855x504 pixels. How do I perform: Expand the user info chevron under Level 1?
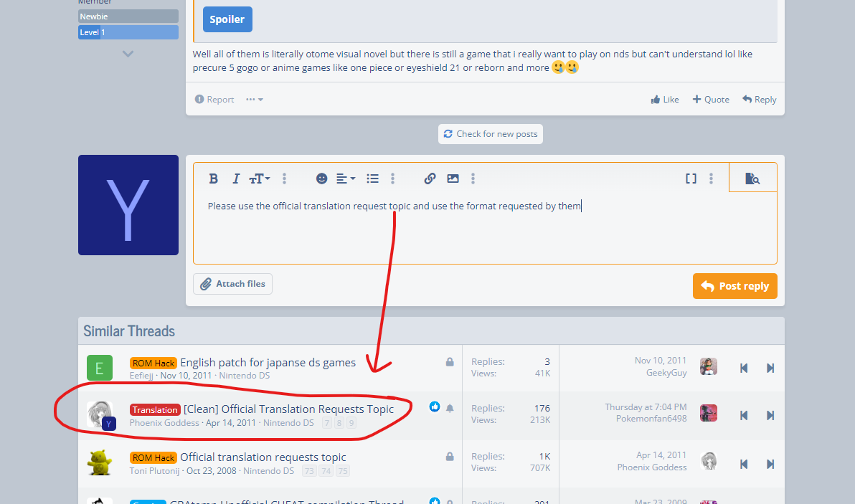128,53
